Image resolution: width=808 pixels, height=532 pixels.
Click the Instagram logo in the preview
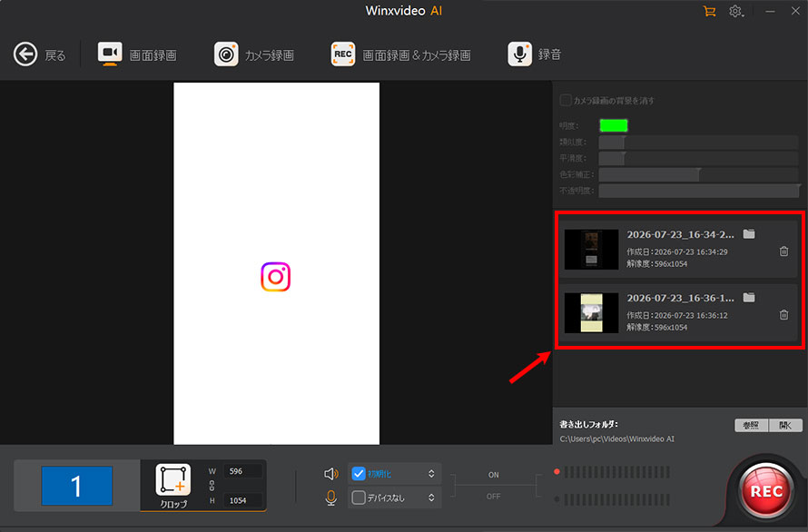tap(276, 277)
